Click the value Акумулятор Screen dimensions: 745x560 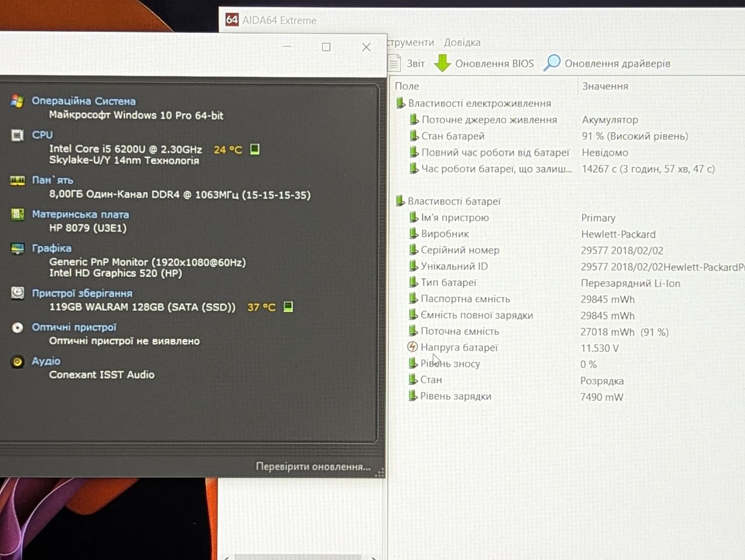pyautogui.click(x=610, y=120)
